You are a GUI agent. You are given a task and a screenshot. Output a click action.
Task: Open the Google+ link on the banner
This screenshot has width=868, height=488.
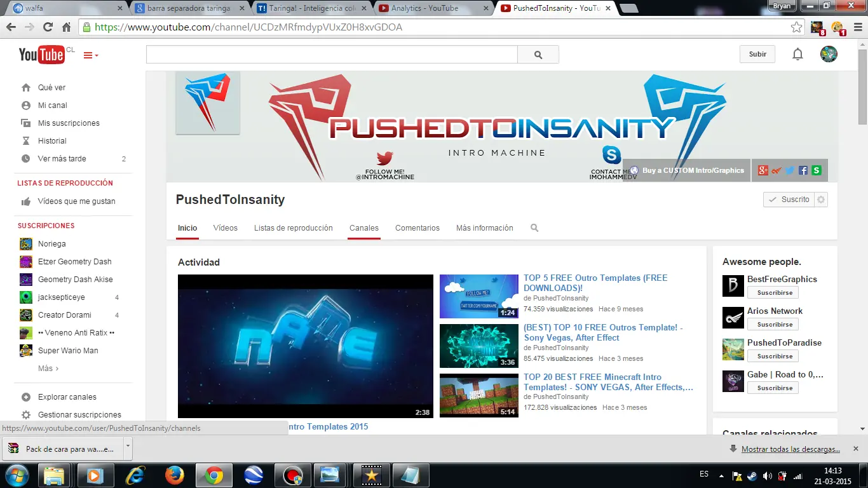click(x=763, y=170)
